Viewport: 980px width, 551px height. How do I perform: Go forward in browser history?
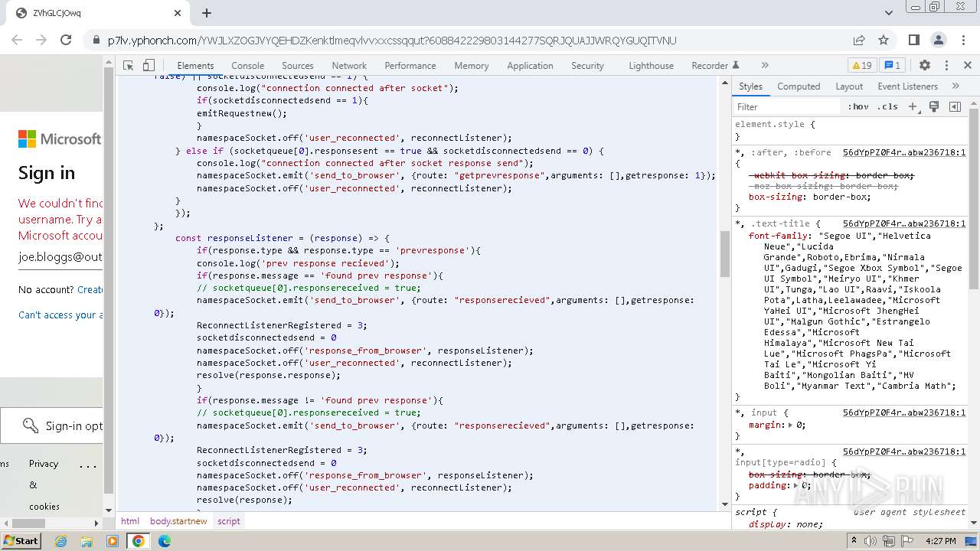point(41,41)
